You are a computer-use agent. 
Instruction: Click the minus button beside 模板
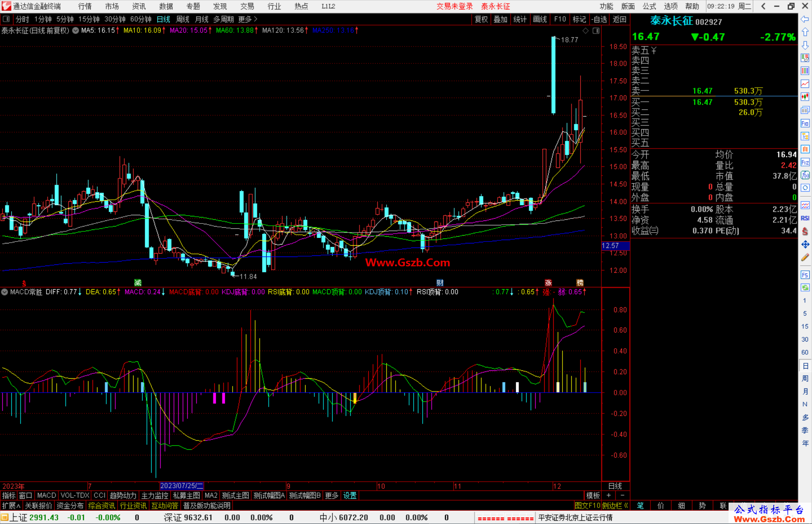click(622, 495)
